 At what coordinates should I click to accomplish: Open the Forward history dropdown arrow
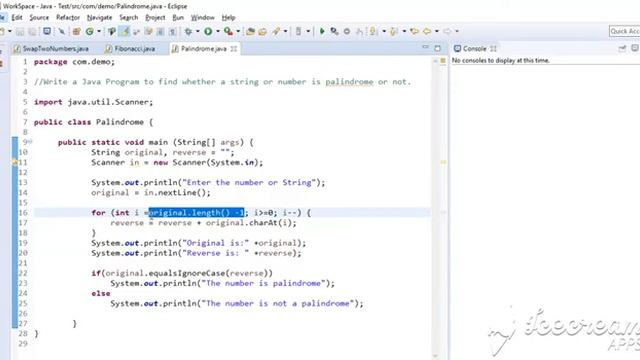[x=457, y=31]
